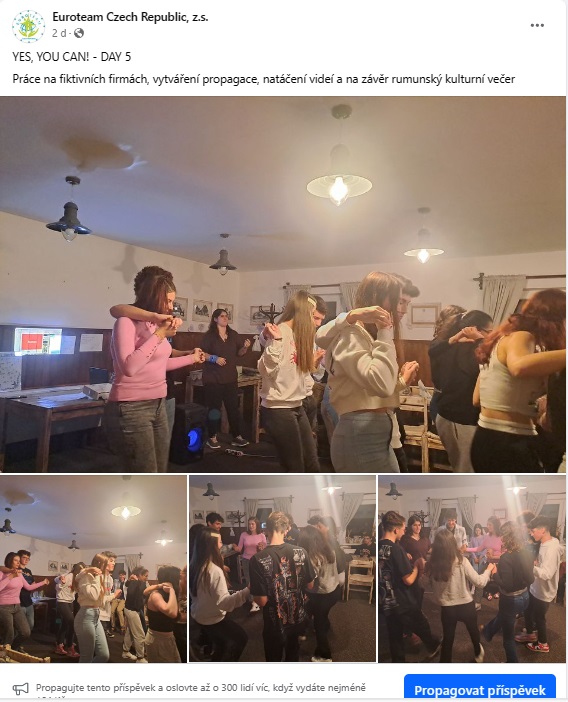Click the lit ceiling lamp in the main photo
The image size is (568, 702).
coord(339,185)
